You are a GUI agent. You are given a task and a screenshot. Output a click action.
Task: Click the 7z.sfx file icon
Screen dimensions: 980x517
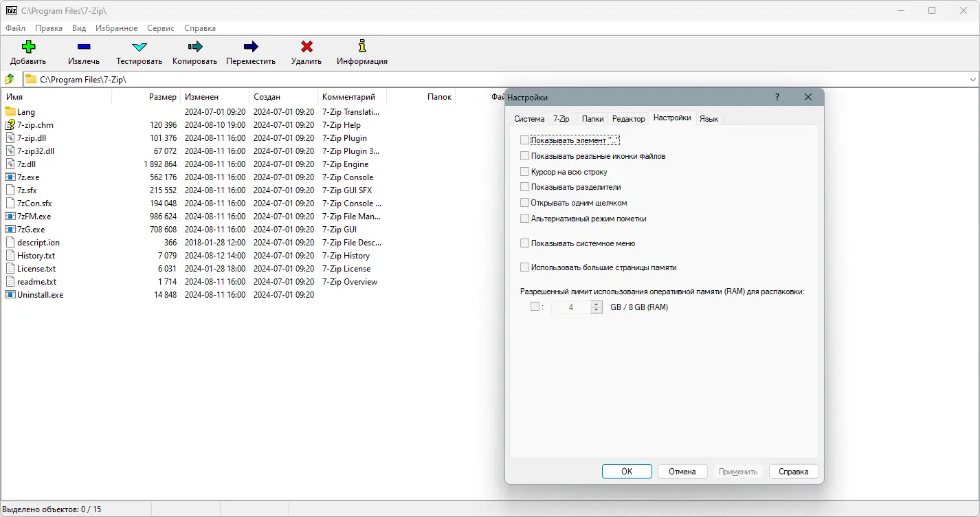tap(10, 190)
